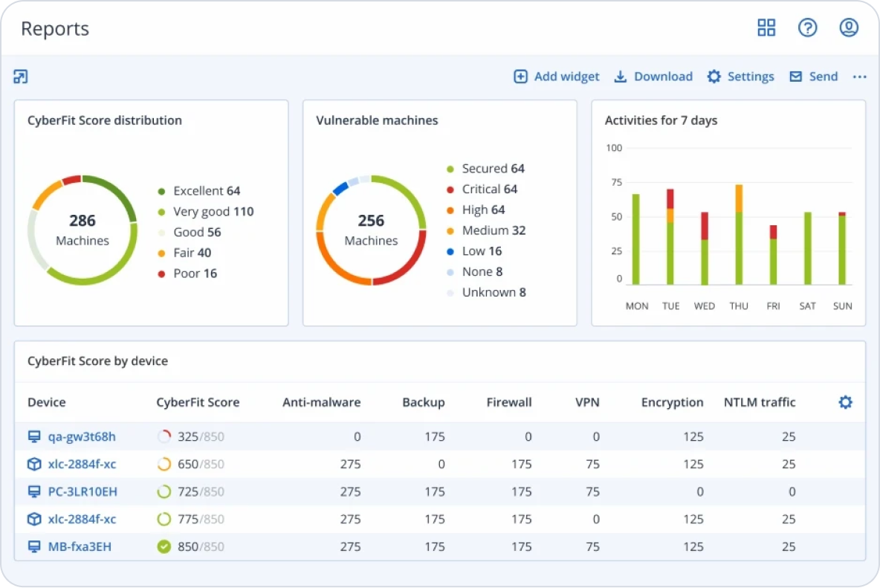This screenshot has height=588, width=880.
Task: Click the green checkmark score icon for MB-fxa3EH
Action: [x=164, y=546]
